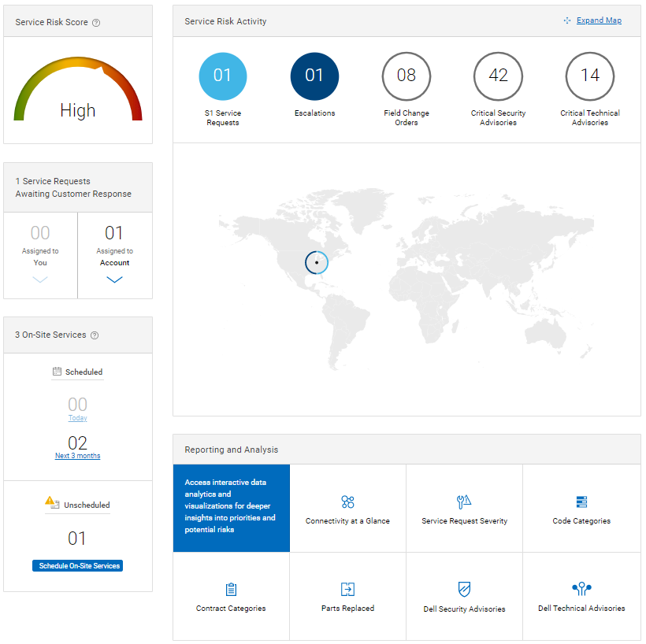Open Contract Categories via its document icon
This screenshot has width=646, height=644.
231,589
